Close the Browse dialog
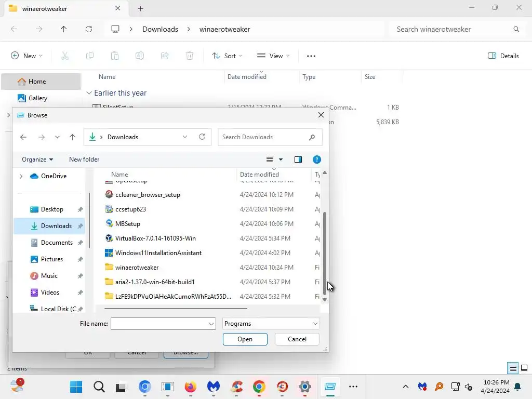Image resolution: width=532 pixels, height=399 pixels. pos(321,115)
